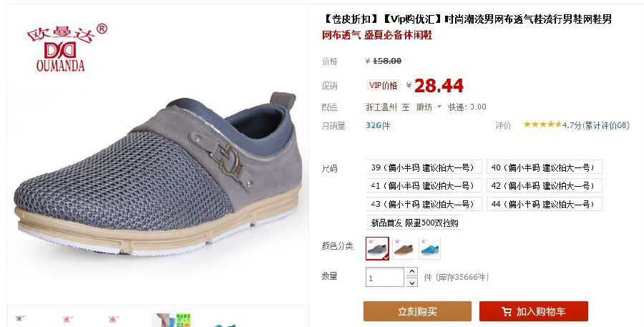
Task: Open the 累计评价68 reviews link
Action: [607, 125]
